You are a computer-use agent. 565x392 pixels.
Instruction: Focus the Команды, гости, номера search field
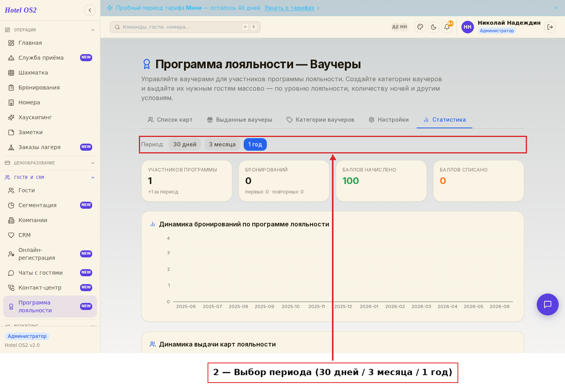[x=185, y=27]
